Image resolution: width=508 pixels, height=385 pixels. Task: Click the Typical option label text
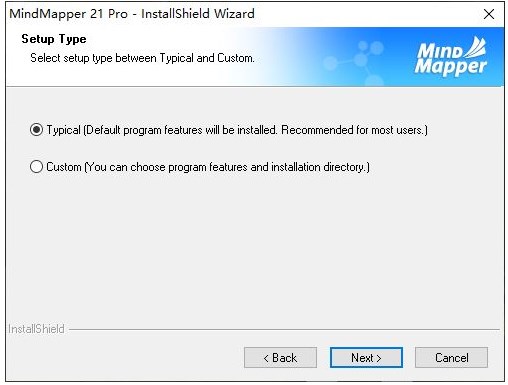click(237, 130)
